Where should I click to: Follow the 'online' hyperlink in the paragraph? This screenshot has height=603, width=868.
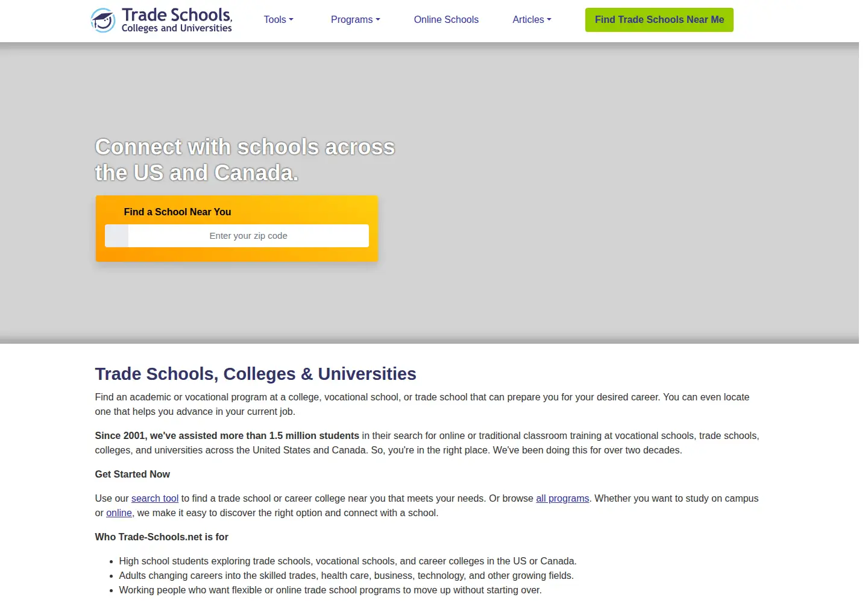[x=119, y=513]
